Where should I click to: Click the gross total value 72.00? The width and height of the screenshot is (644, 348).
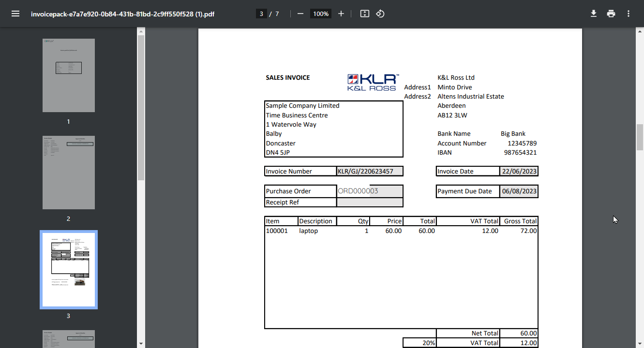coord(528,231)
